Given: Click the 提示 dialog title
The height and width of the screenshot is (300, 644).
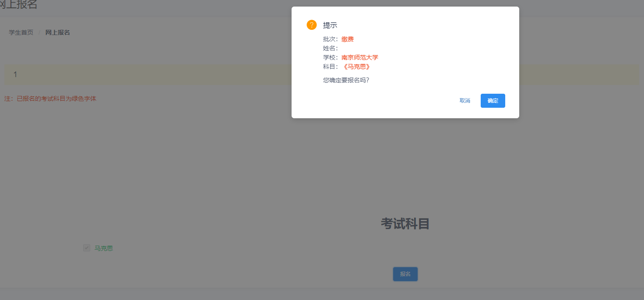Looking at the screenshot, I should coord(330,25).
